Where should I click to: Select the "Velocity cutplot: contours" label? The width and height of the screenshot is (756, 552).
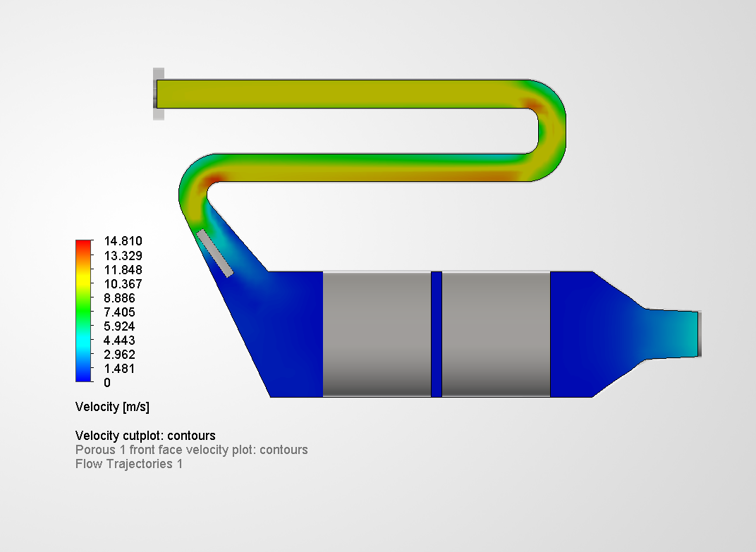[146, 436]
